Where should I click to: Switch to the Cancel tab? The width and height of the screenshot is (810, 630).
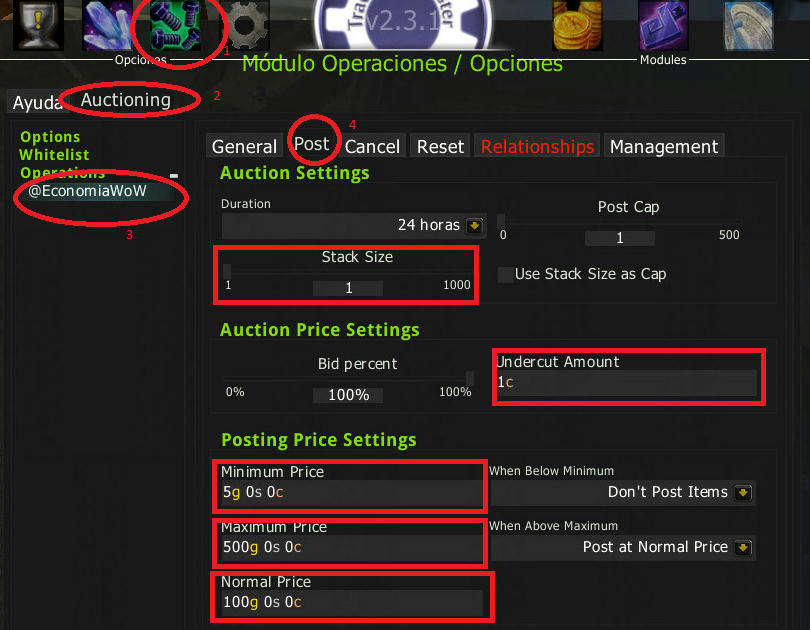[x=372, y=147]
